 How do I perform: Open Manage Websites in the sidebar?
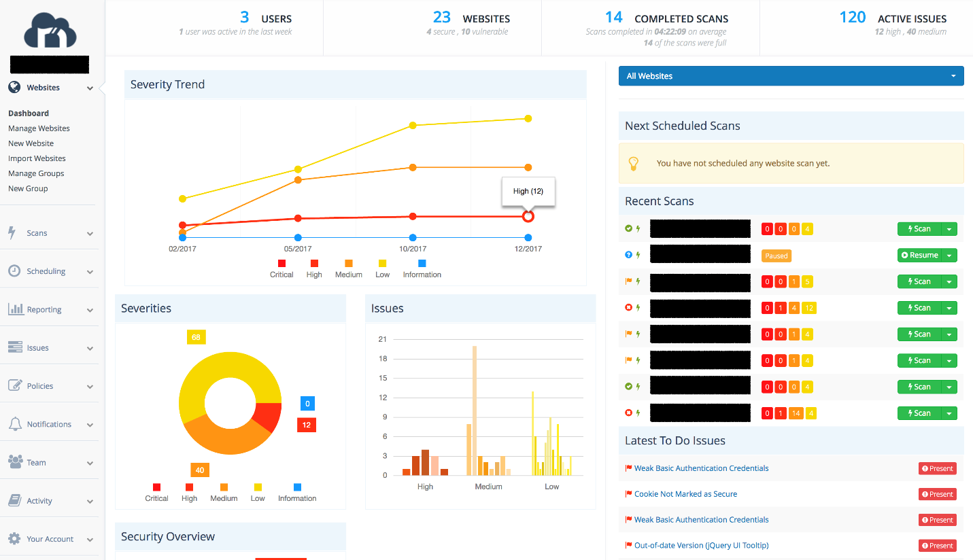click(39, 128)
